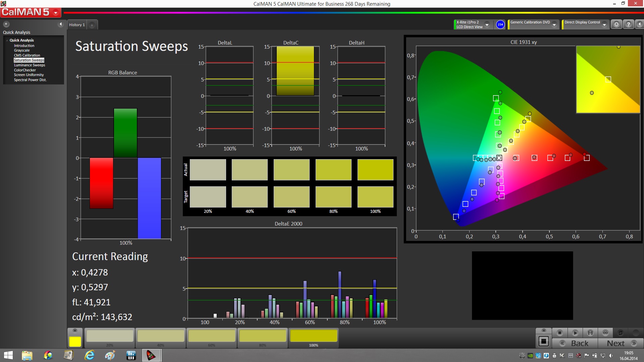Click the DeltaE 2000 chart title

point(288,224)
